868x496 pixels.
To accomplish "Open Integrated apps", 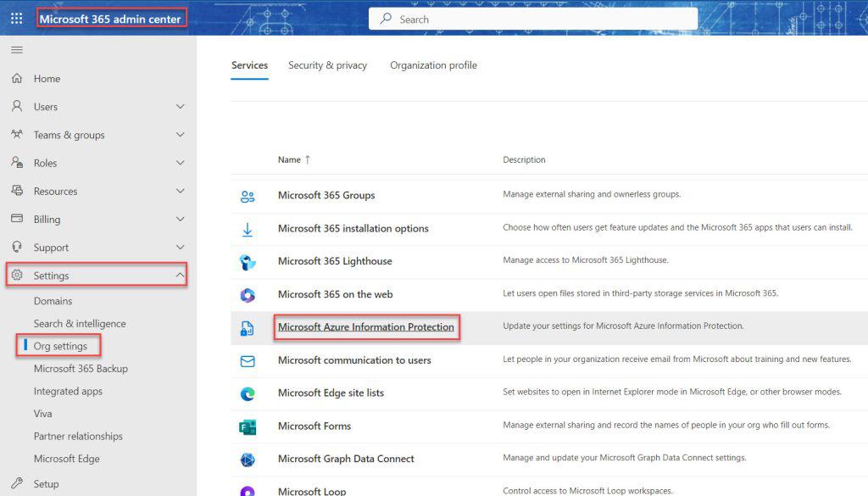I will (x=68, y=392).
